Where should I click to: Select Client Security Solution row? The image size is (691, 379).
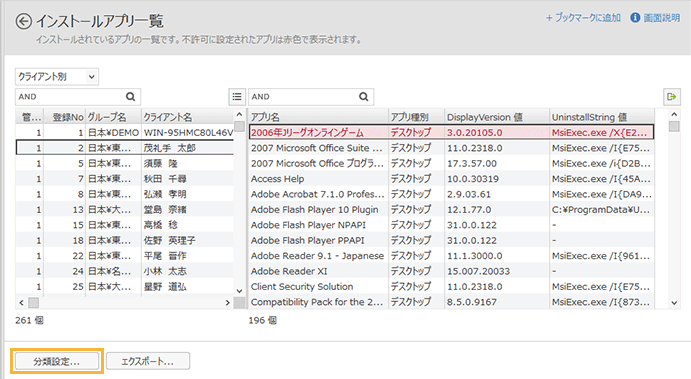click(451, 287)
